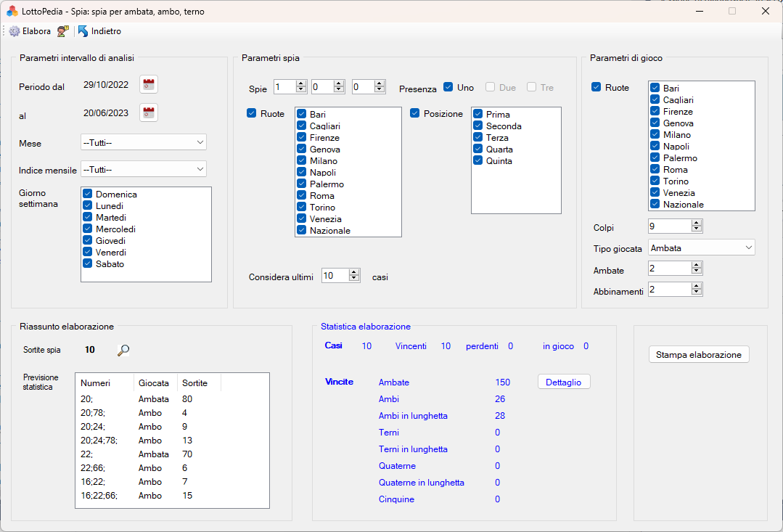Toggle the Ruote checkbox in Parametri spia

[252, 113]
